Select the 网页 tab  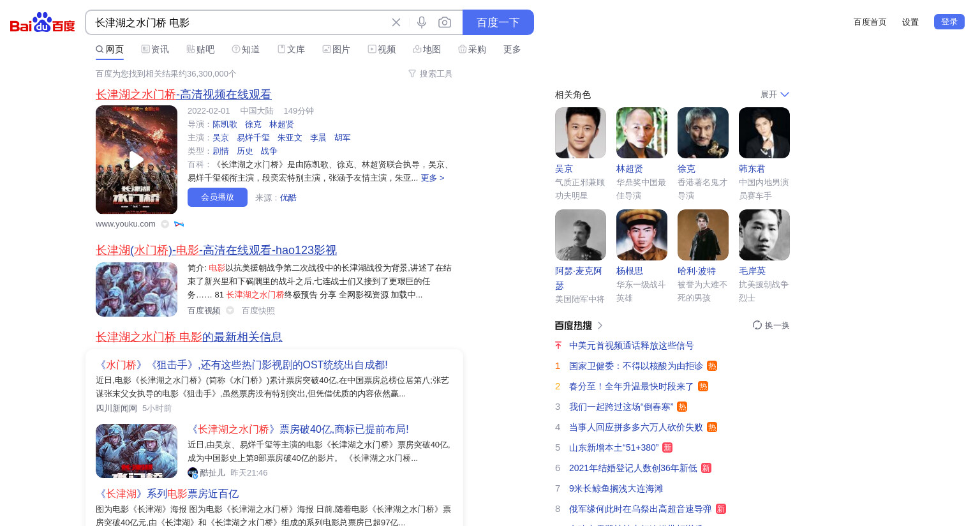110,49
